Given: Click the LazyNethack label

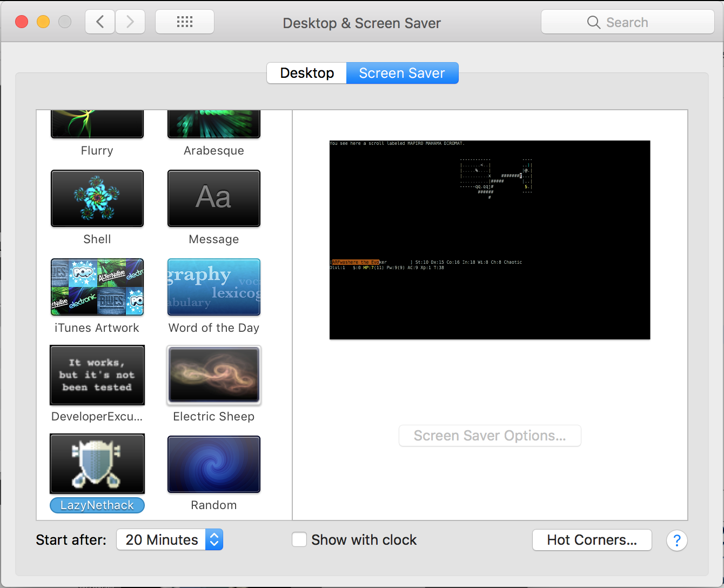Looking at the screenshot, I should pos(97,505).
